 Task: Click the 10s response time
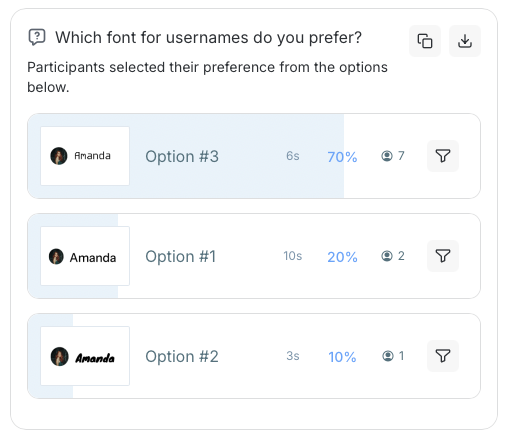[293, 256]
